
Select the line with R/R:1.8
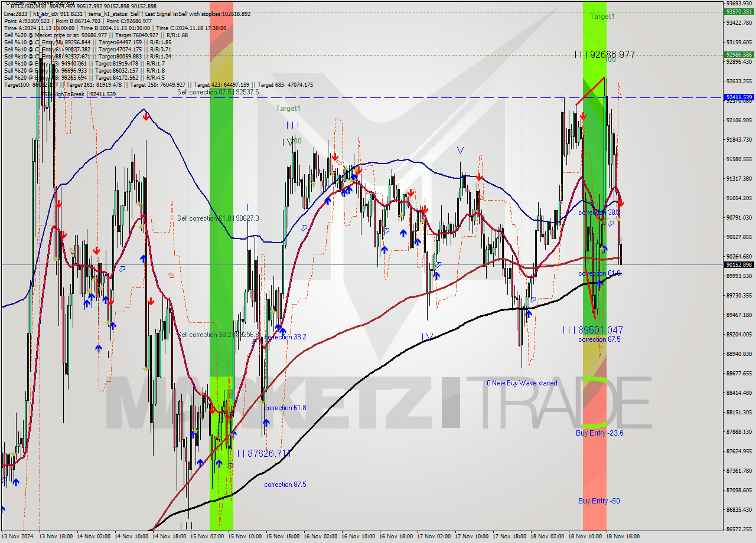[84, 70]
